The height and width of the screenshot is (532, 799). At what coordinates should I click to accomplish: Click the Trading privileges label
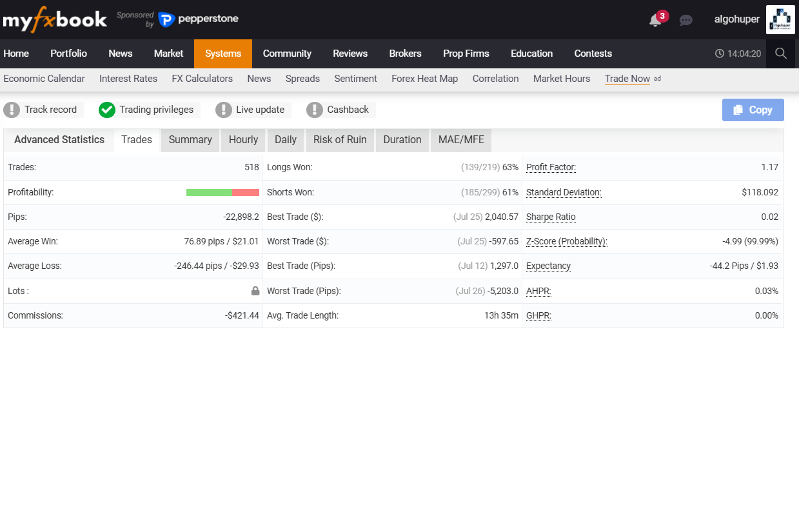pos(157,110)
